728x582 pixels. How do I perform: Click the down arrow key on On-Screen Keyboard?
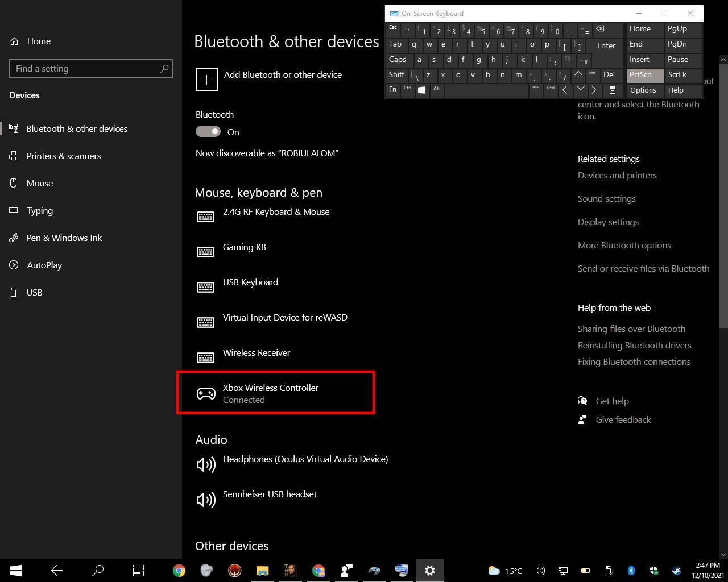coord(580,90)
